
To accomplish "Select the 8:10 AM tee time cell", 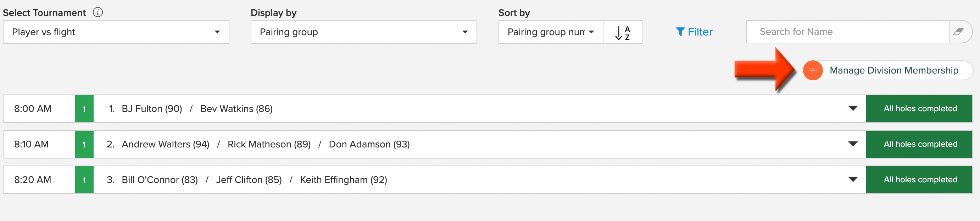I will (39, 144).
